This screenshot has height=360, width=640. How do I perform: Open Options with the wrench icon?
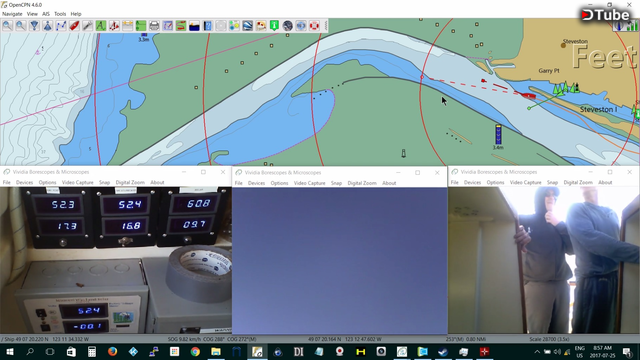[87, 26]
